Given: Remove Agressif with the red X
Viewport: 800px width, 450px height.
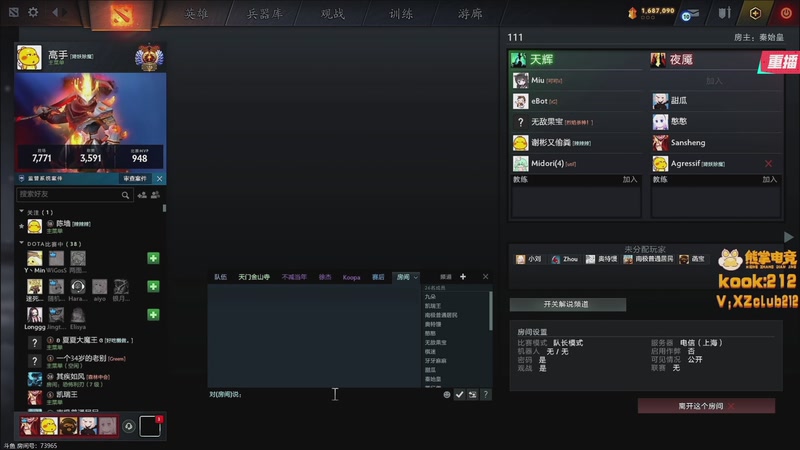Looking at the screenshot, I should tap(768, 164).
